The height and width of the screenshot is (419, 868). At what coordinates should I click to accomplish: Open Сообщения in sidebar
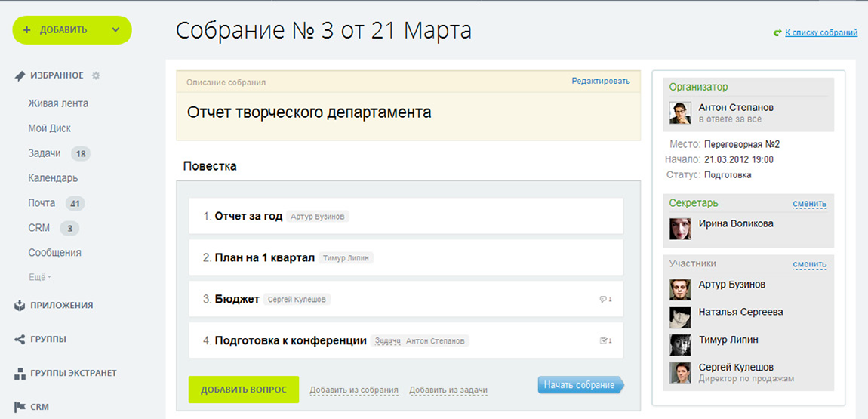(x=55, y=253)
